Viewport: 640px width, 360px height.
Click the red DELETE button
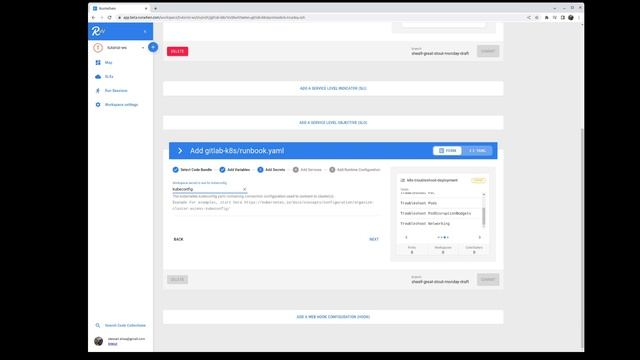pos(178,51)
